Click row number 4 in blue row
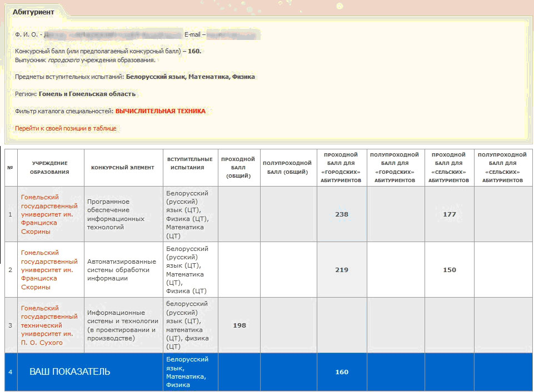The width and height of the screenshot is (534, 392). pyautogui.click(x=10, y=372)
